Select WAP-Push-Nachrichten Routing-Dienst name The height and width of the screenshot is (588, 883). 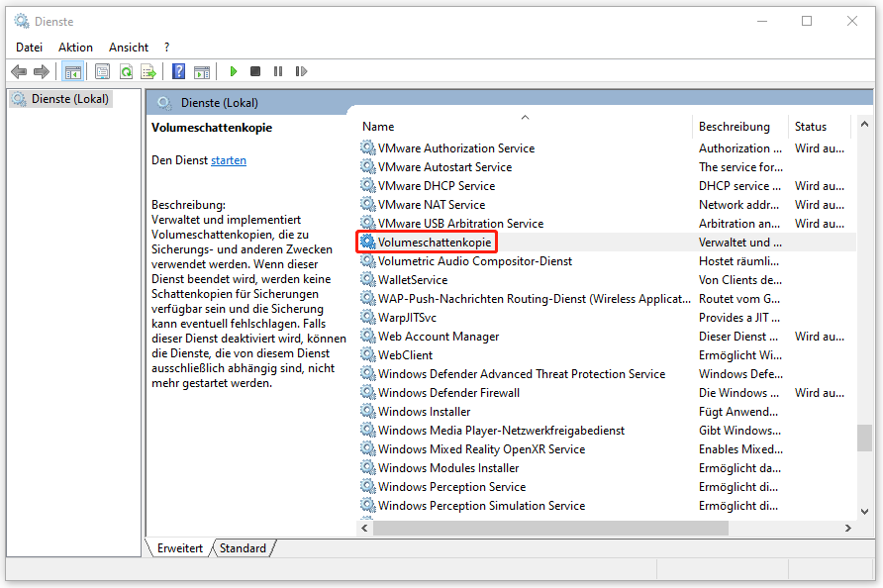click(534, 299)
